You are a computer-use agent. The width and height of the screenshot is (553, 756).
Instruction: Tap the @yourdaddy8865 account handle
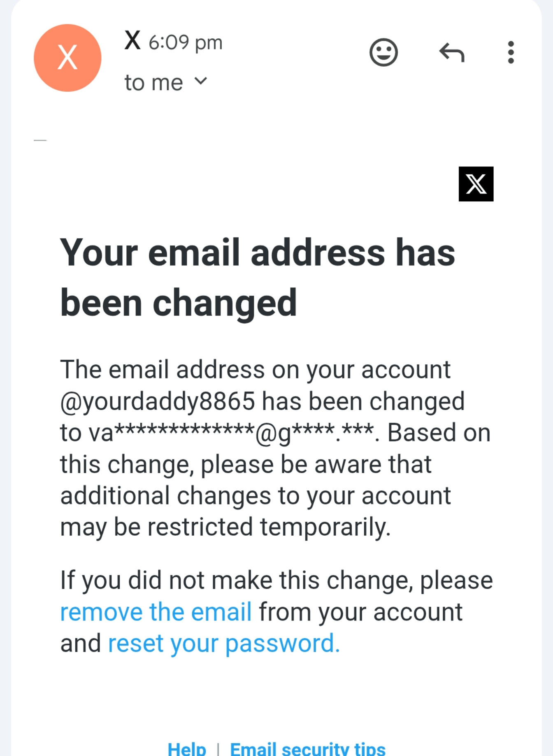158,401
